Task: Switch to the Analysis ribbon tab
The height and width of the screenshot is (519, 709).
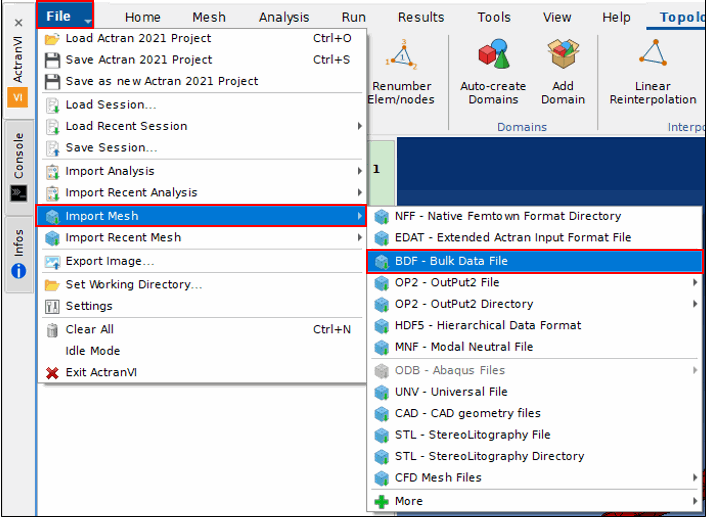Action: tap(284, 17)
